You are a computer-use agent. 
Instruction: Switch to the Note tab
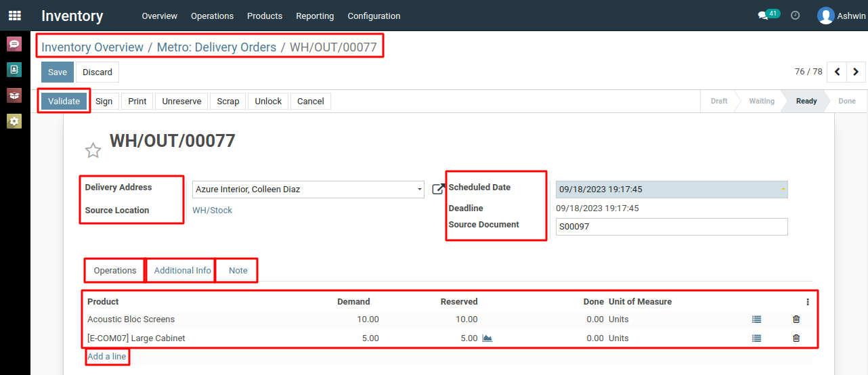238,270
